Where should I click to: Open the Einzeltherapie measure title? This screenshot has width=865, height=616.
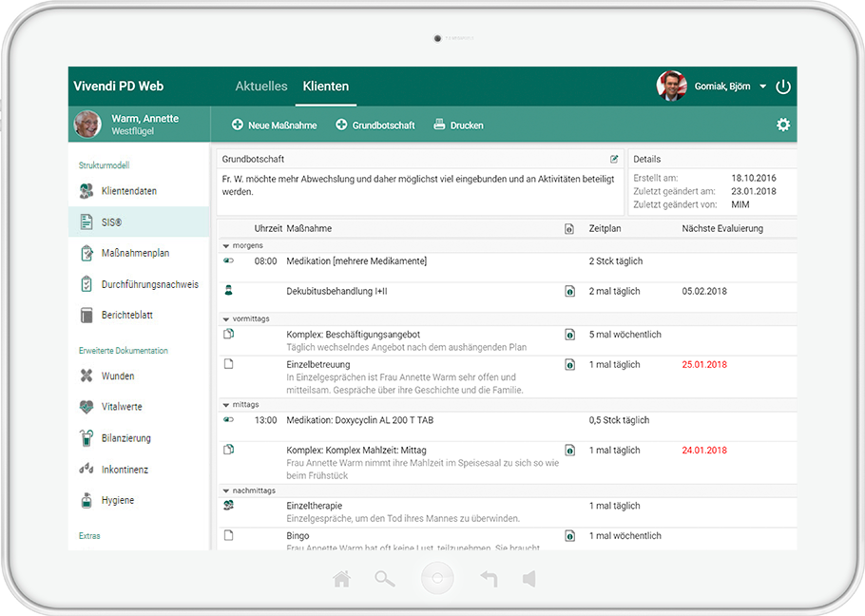pos(315,506)
